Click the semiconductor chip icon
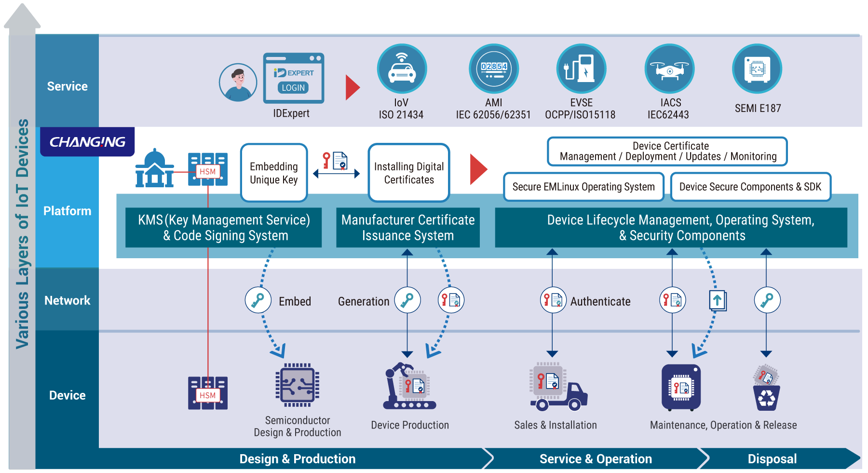This screenshot has width=868, height=473. pos(298,385)
